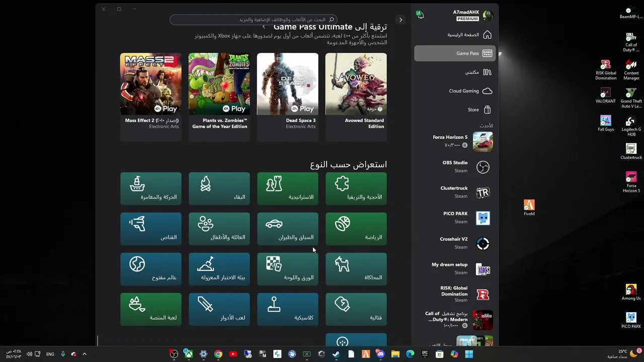644x362 pixels.
Task: Browse the Classics (كلاسيكية) genre tile
Action: [288, 309]
